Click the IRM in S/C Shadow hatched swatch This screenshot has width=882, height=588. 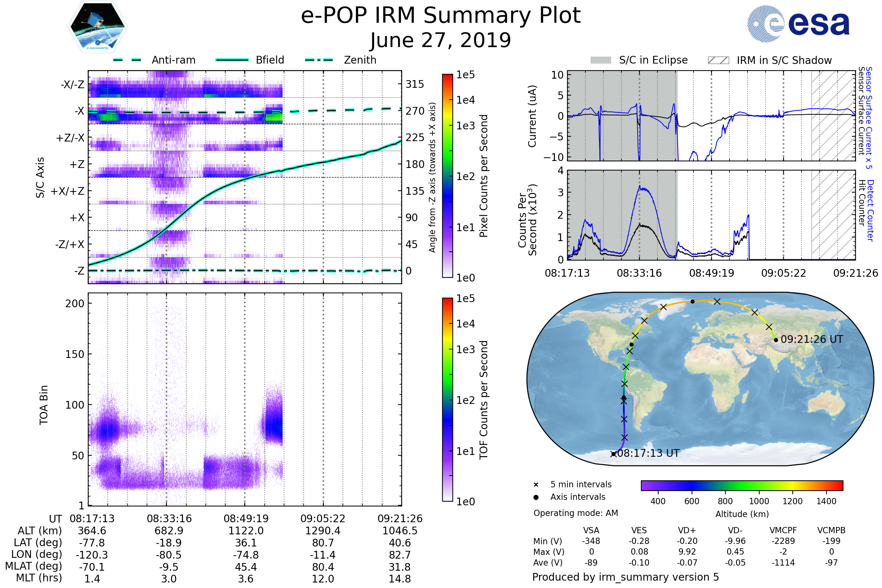[x=718, y=60]
